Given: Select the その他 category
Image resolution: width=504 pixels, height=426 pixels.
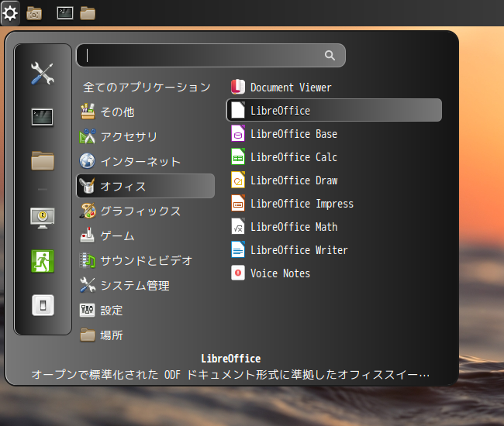Looking at the screenshot, I should click(145, 112).
